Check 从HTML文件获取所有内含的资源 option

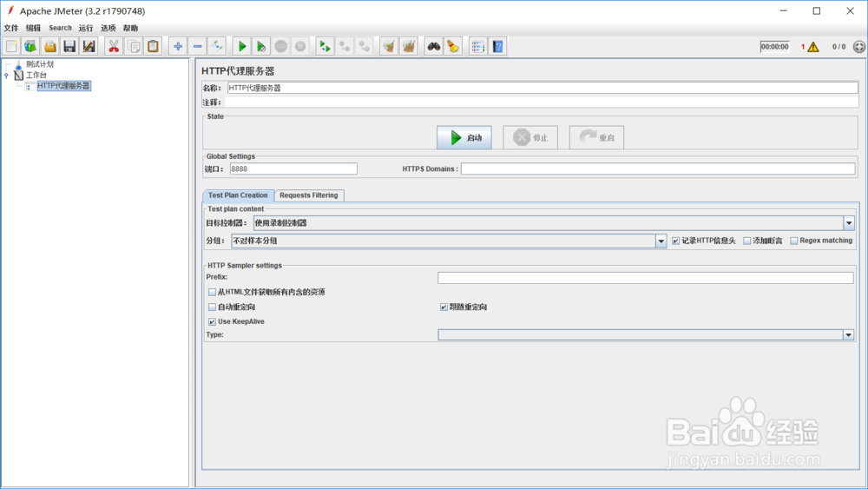(x=212, y=292)
